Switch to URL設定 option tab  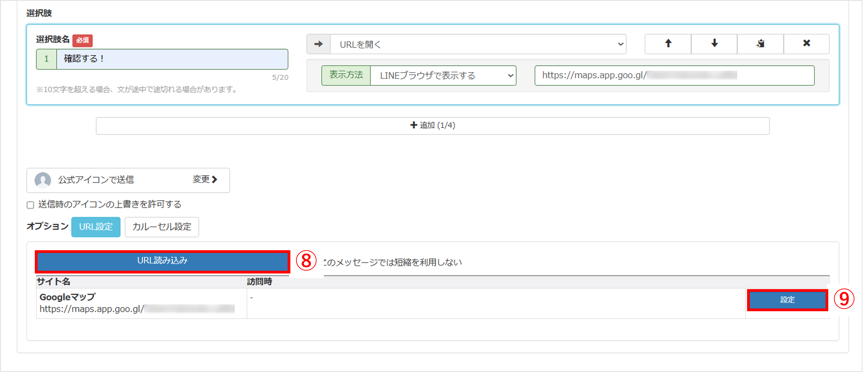click(96, 227)
